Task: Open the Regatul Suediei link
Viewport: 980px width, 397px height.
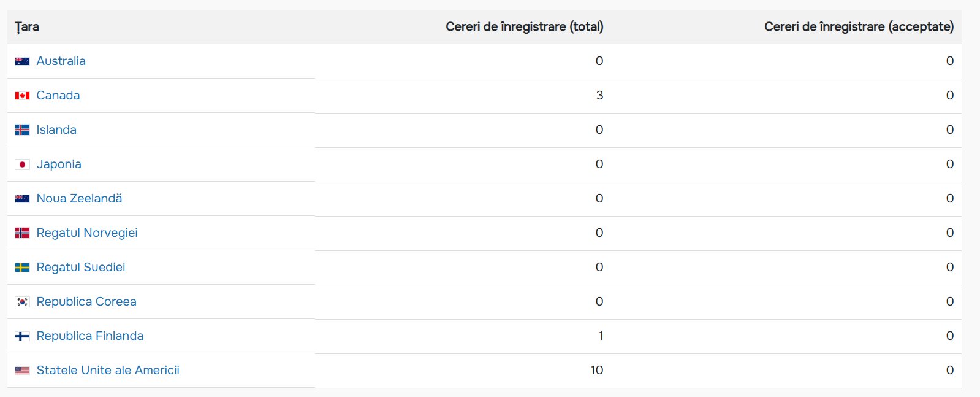Action: pyautogui.click(x=81, y=267)
